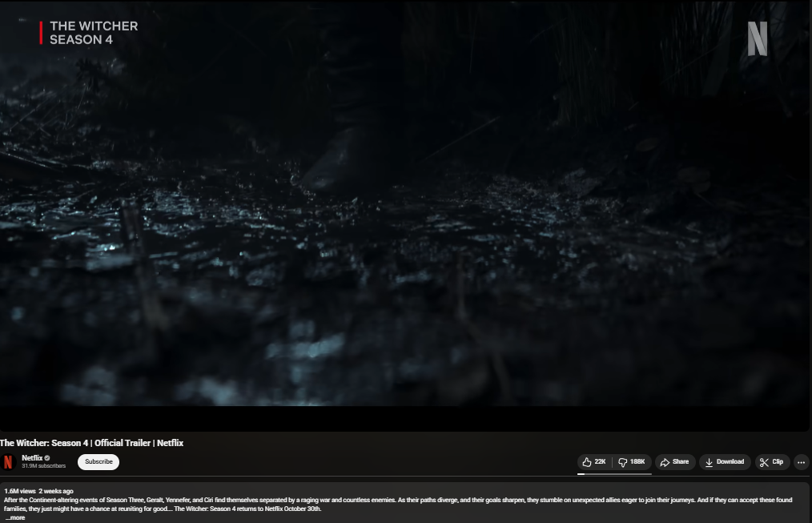Share the Witcher trailer video
Screen dimensions: 812x523
675,462
